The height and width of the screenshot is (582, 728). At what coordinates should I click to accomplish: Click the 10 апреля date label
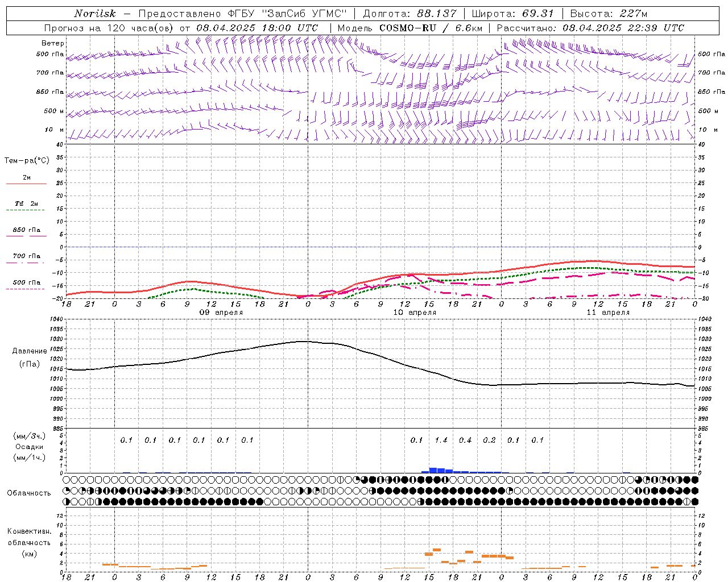coord(415,313)
